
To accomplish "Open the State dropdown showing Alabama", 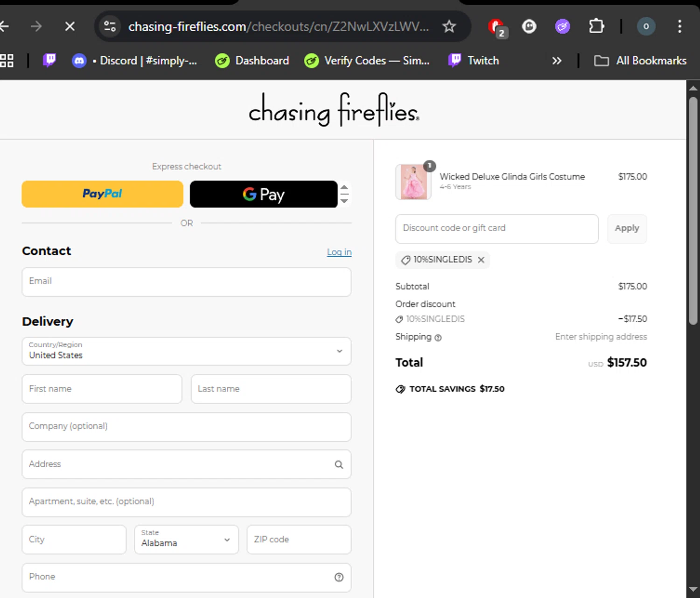I will (x=186, y=540).
